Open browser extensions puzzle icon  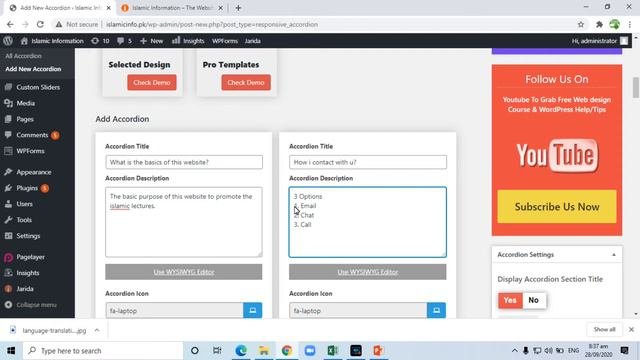[x=599, y=24]
